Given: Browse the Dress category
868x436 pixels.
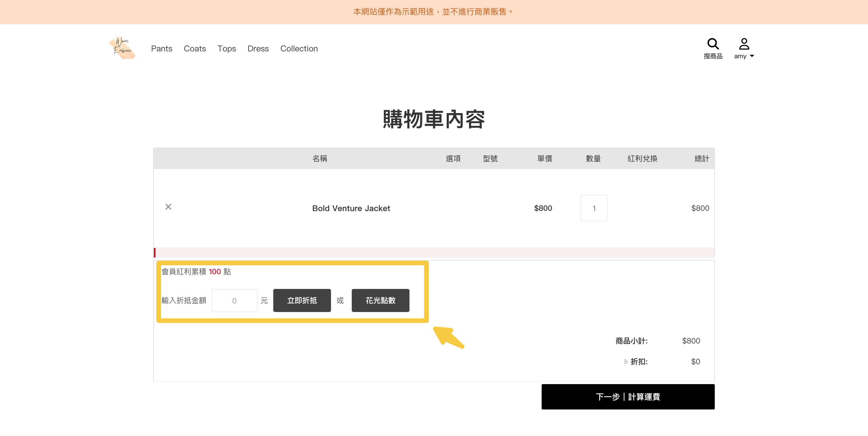Looking at the screenshot, I should [258, 48].
